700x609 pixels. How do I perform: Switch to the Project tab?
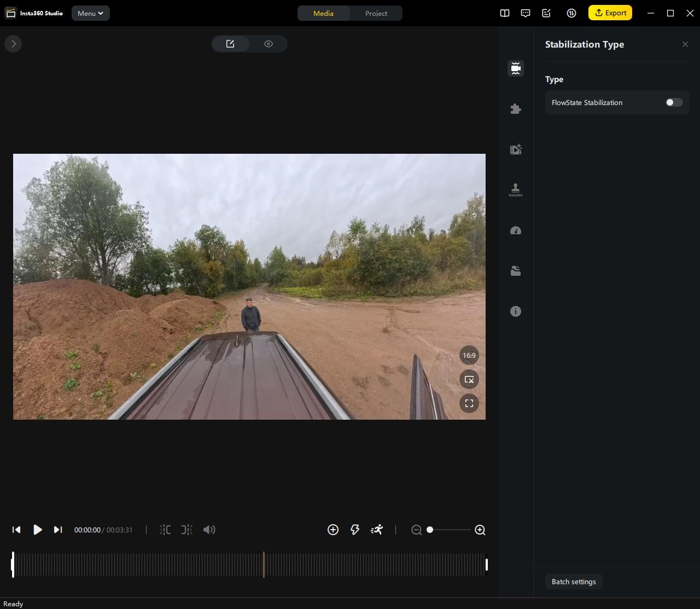[x=375, y=13]
